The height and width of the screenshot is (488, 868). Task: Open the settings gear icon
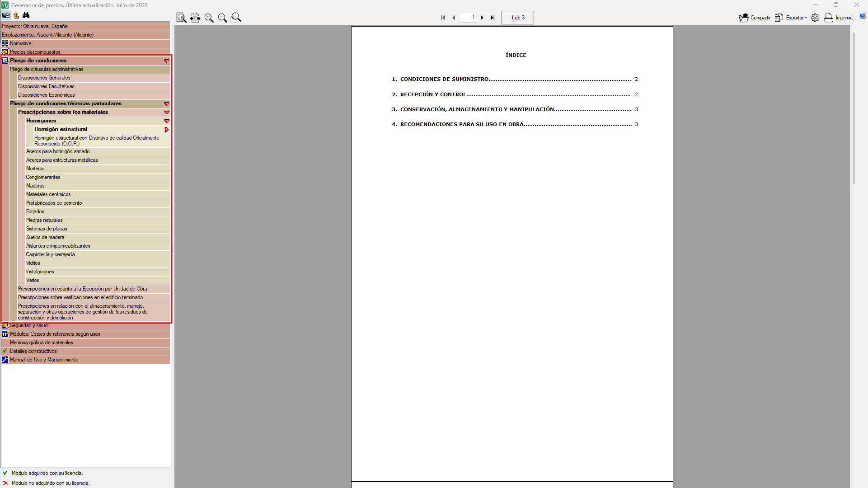point(815,18)
